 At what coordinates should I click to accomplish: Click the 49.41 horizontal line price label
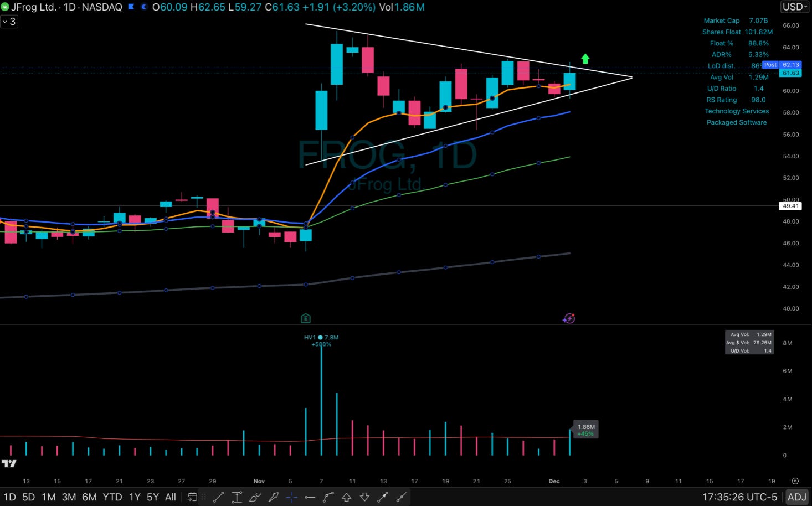tap(790, 206)
